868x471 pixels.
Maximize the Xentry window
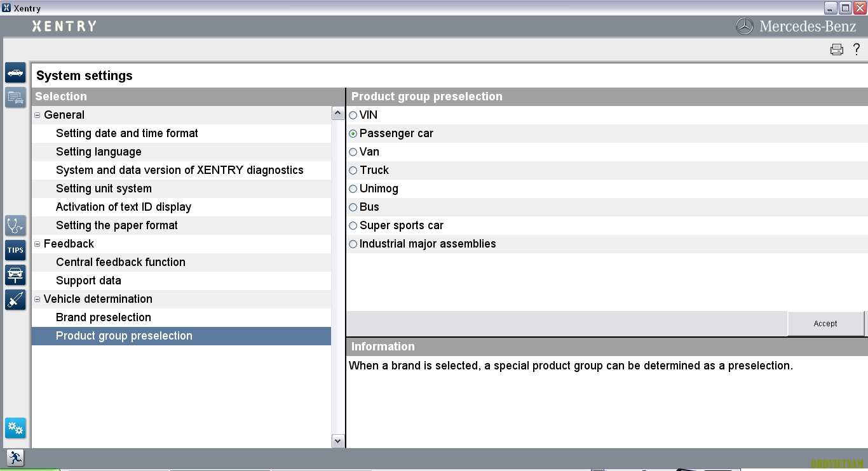[845, 8]
